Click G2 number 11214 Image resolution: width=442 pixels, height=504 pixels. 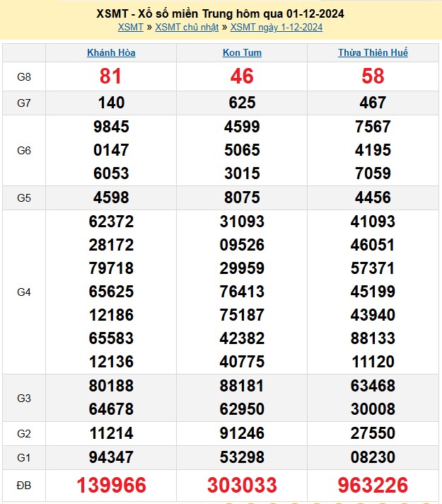(x=111, y=433)
